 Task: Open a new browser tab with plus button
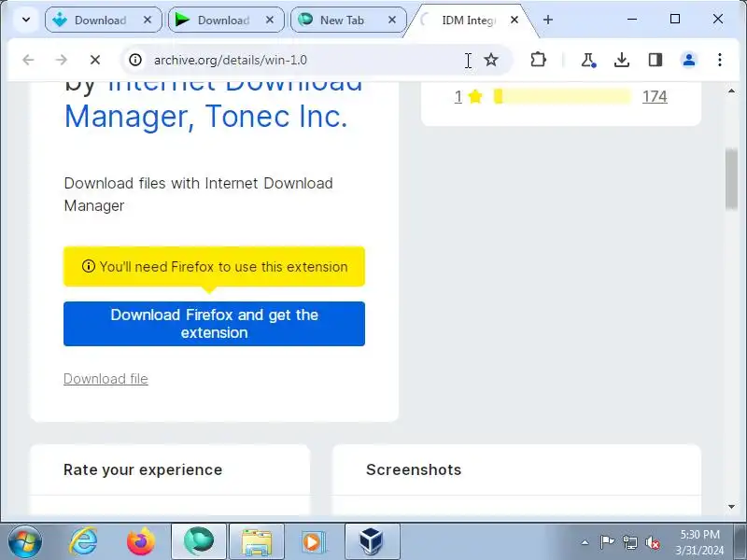[x=548, y=20]
